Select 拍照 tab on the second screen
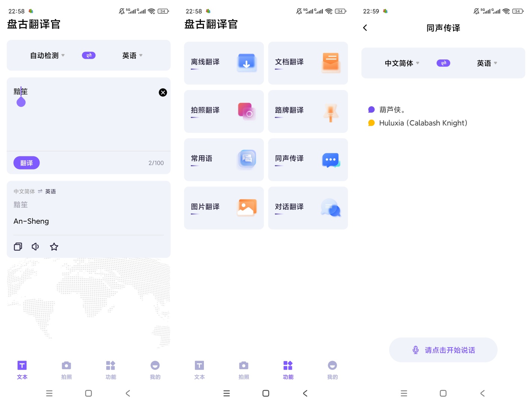The height and width of the screenshot is (404, 532). 244,370
